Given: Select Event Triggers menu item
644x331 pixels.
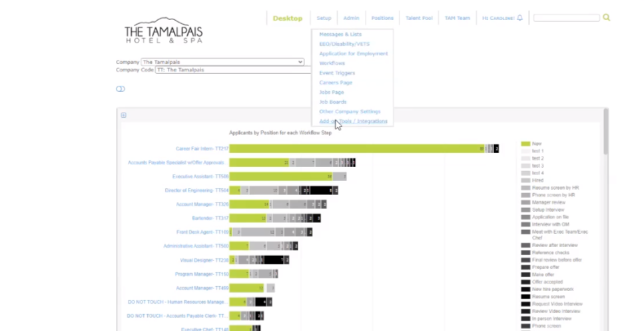Looking at the screenshot, I should point(337,73).
